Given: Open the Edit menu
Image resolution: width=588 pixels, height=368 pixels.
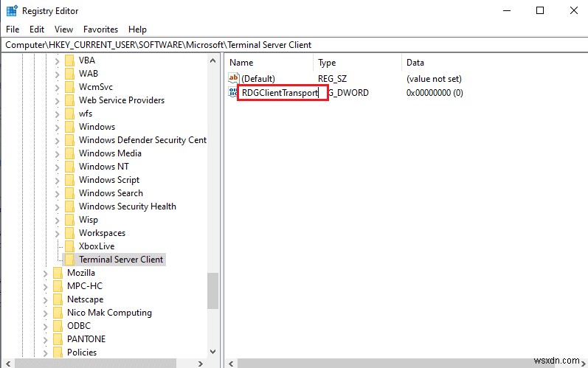Looking at the screenshot, I should pyautogui.click(x=37, y=29).
